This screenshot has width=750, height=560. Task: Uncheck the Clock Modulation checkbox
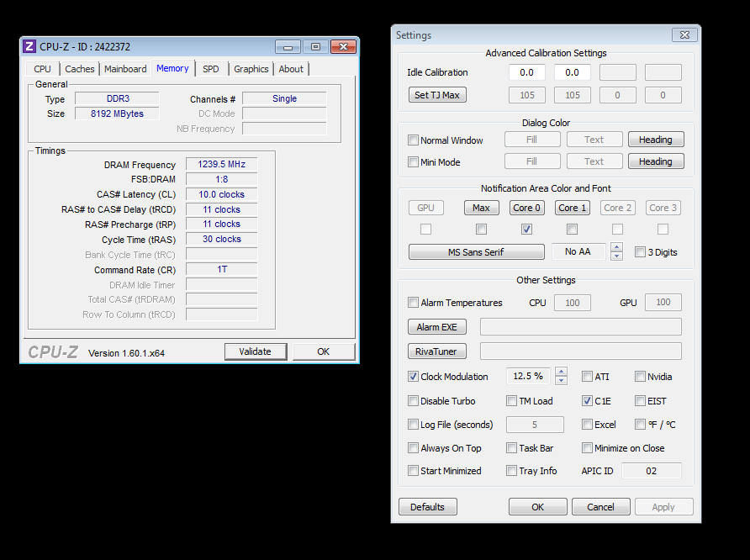[413, 377]
